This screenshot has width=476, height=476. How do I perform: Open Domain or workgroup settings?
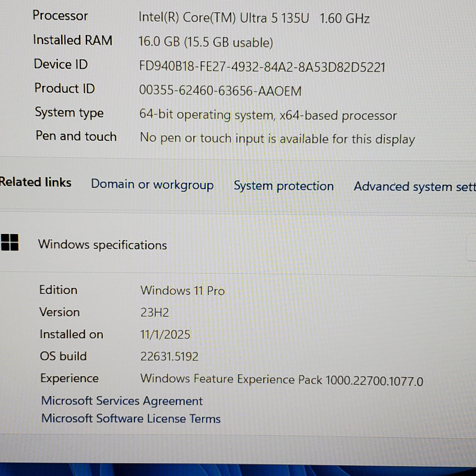coord(152,185)
